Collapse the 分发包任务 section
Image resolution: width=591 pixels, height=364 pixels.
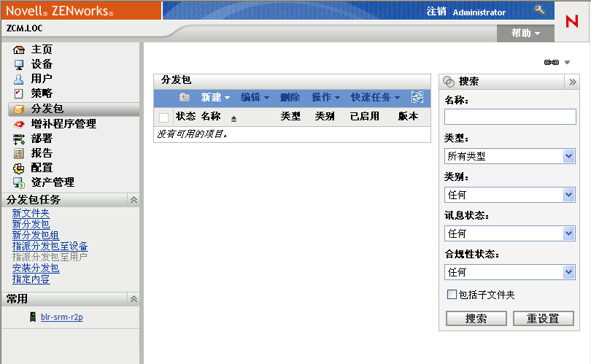click(134, 200)
